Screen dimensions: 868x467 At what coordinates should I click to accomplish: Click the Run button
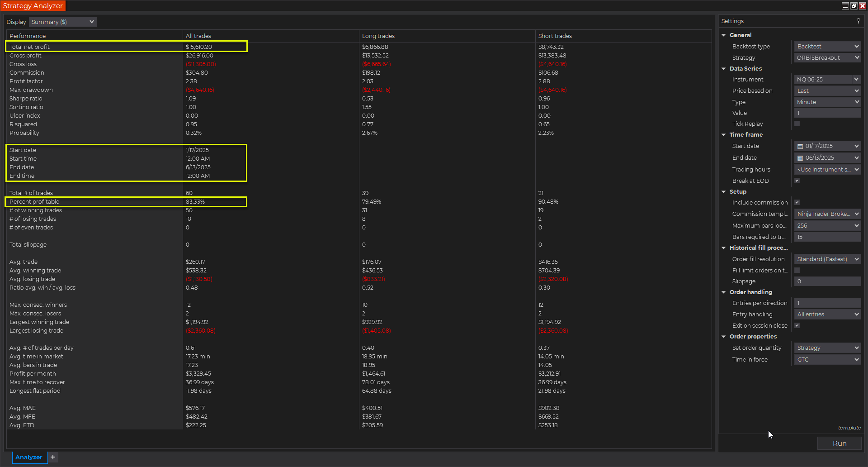tap(839, 443)
